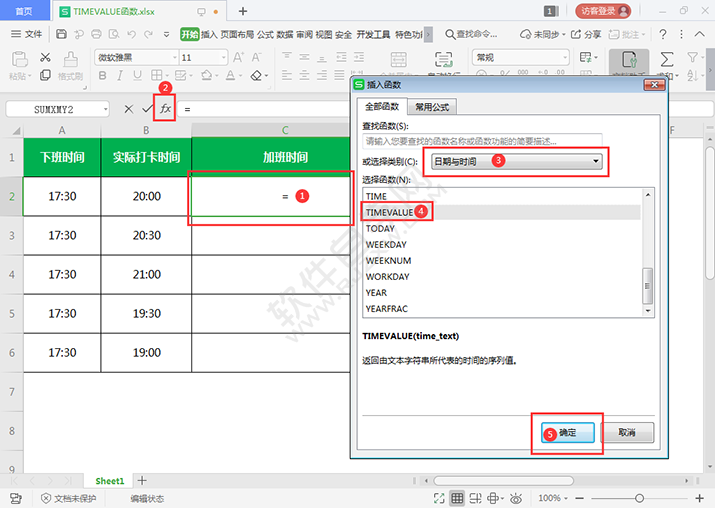This screenshot has height=508, width=715.
Task: Click the paste clipboard icon
Action: coord(19,59)
